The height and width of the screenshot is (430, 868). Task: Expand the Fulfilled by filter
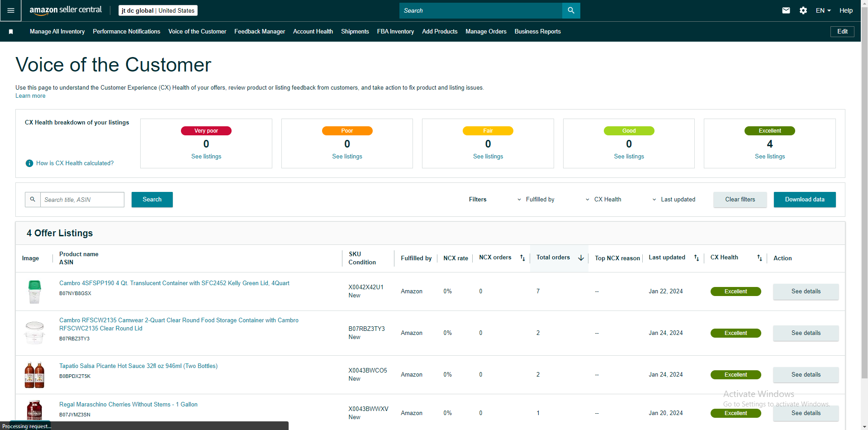536,200
